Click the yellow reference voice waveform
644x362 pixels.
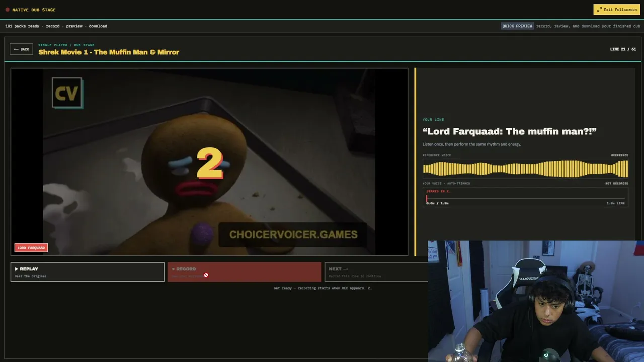click(525, 168)
